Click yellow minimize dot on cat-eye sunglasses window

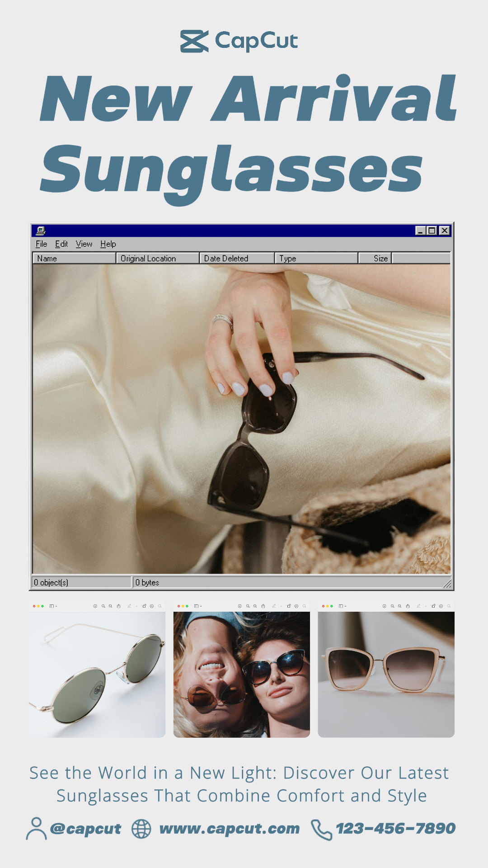(327, 606)
